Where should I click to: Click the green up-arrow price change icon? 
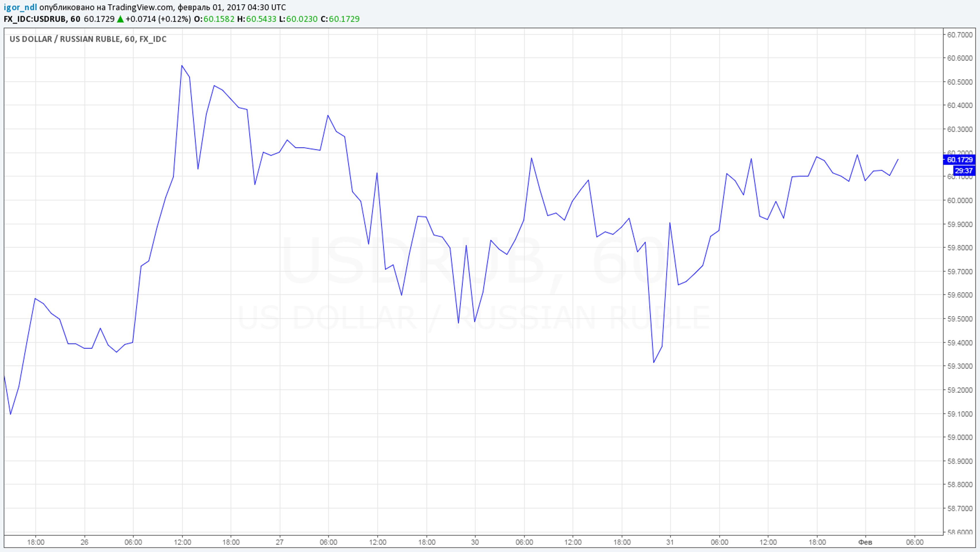(120, 19)
